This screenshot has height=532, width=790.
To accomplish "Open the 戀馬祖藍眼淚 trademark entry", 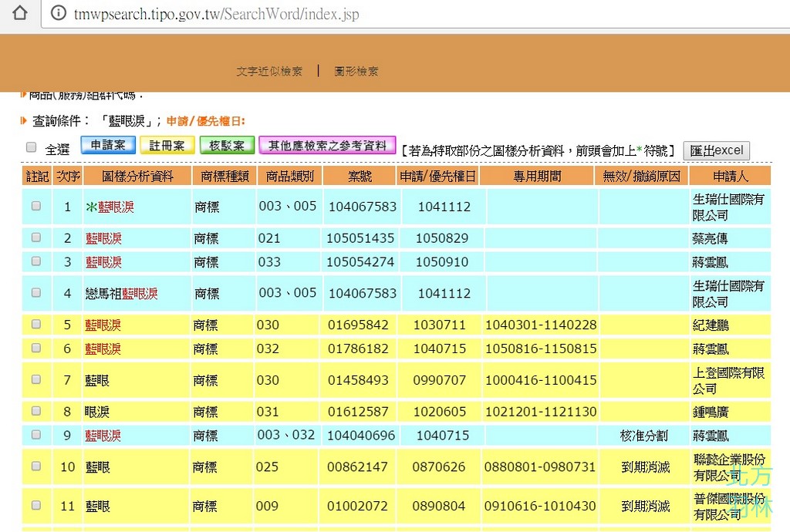I will (121, 294).
